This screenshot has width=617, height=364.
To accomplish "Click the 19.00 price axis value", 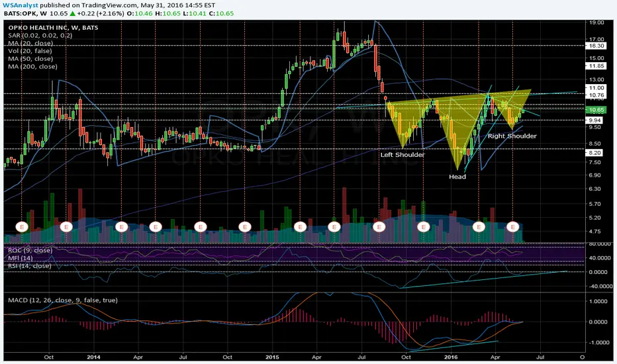I will [x=596, y=23].
